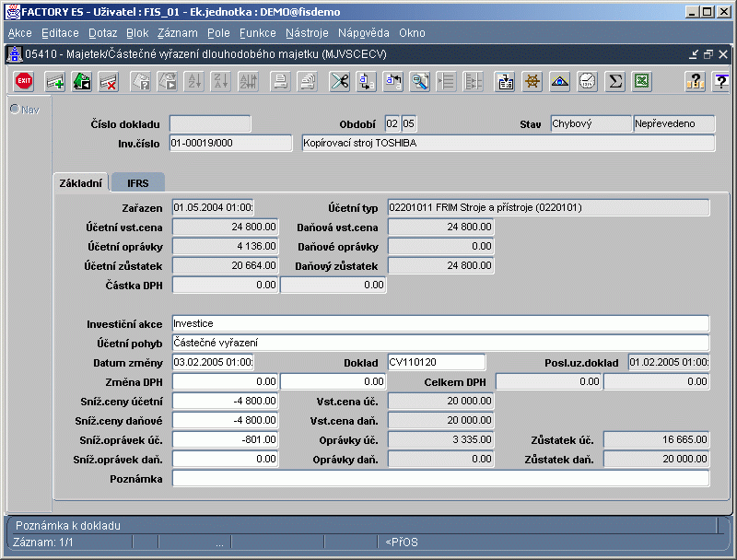Open the Funkce menu
This screenshot has height=560, width=737.
(257, 33)
